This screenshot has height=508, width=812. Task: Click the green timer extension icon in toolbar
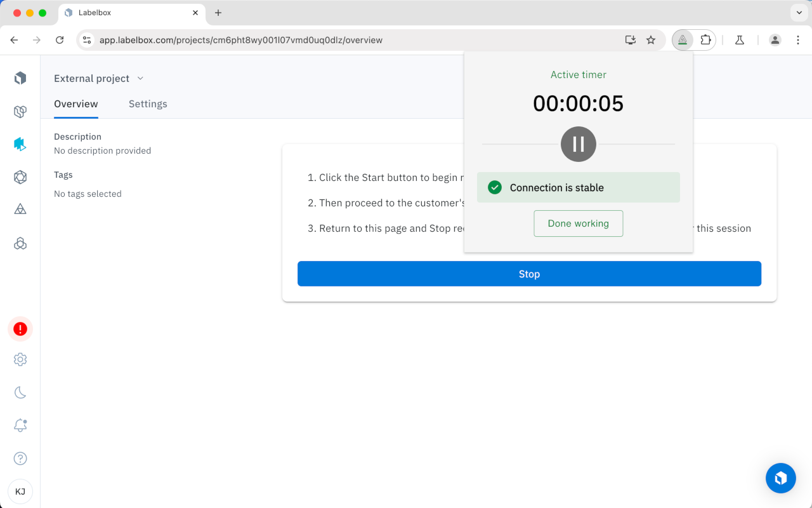pos(682,39)
